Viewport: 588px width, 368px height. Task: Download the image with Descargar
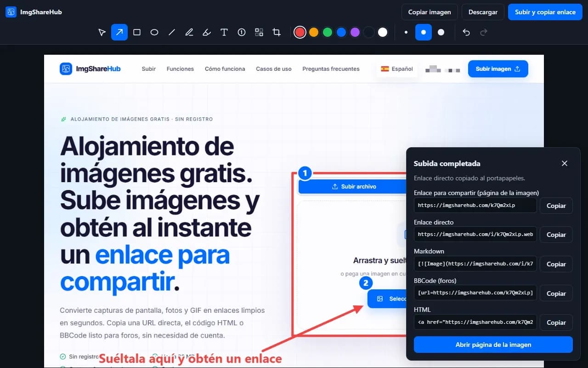coord(483,12)
